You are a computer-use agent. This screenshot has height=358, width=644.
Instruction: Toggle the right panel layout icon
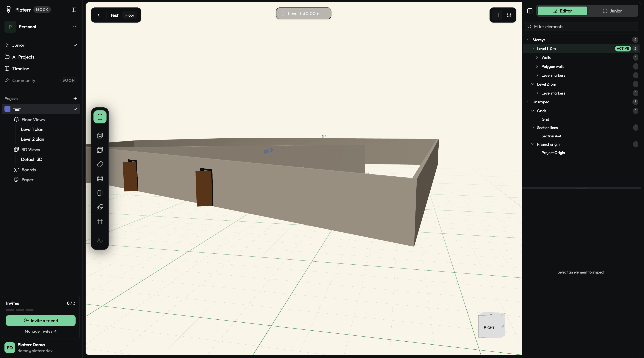tap(529, 11)
